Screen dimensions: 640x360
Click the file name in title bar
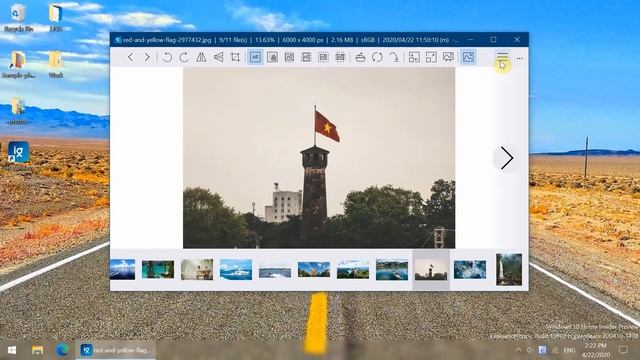coord(167,40)
